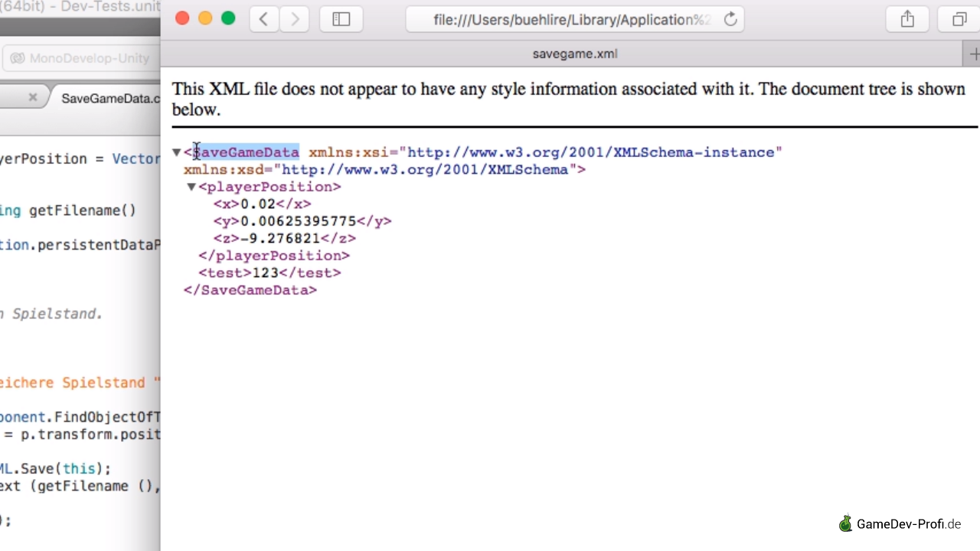Viewport: 980px width, 551px height.
Task: Open a new Safari tab
Action: click(x=973, y=54)
